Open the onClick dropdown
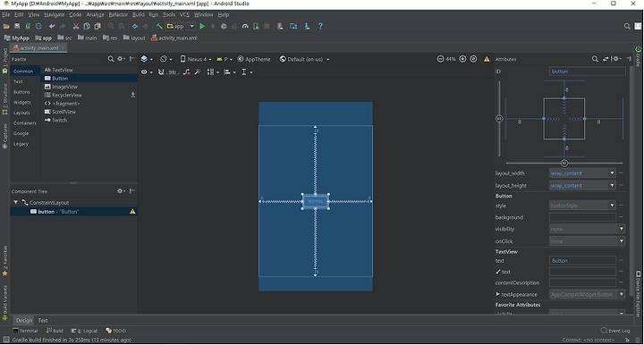 click(x=622, y=240)
